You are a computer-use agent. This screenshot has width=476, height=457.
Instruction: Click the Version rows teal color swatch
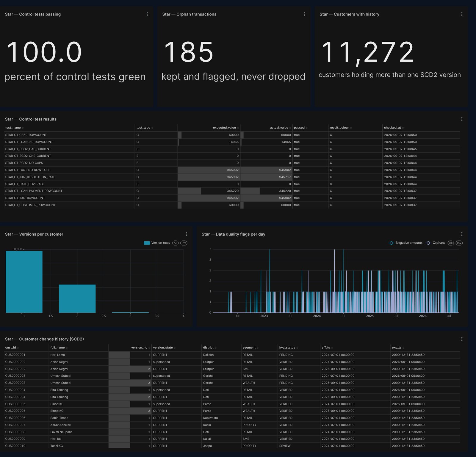(x=147, y=243)
